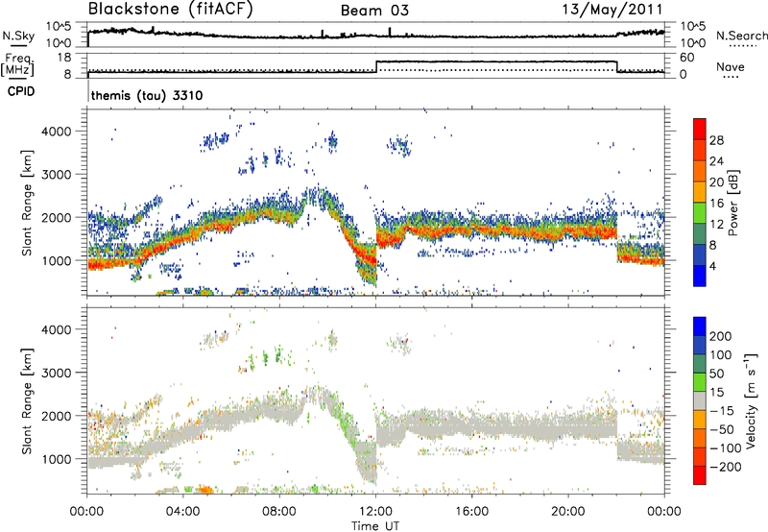Select the 'themis (tau) 3310' text

click(147, 95)
